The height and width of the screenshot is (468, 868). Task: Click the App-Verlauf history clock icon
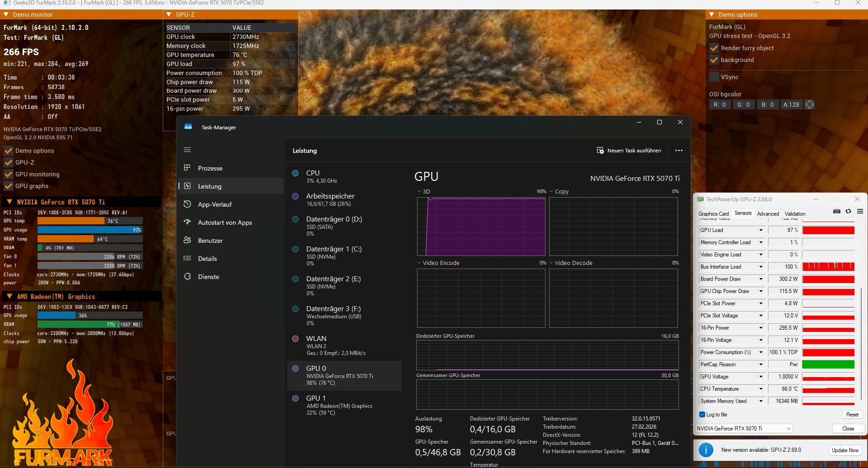coord(187,204)
